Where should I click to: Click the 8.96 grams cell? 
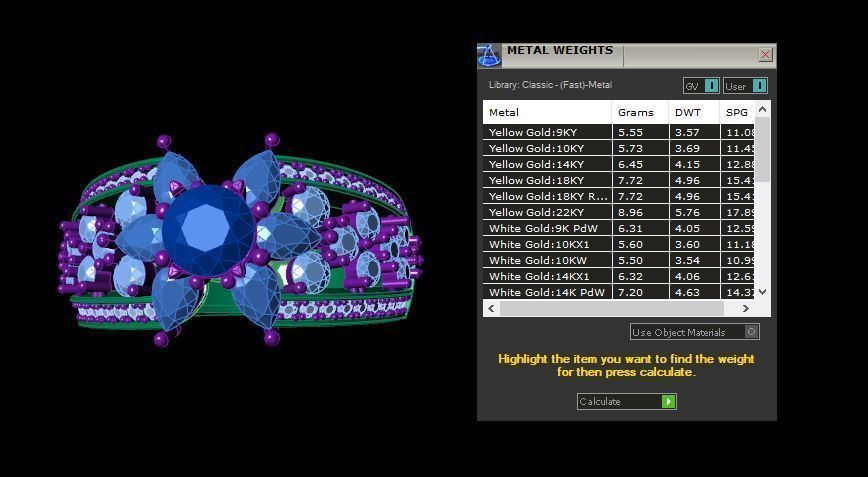click(640, 212)
